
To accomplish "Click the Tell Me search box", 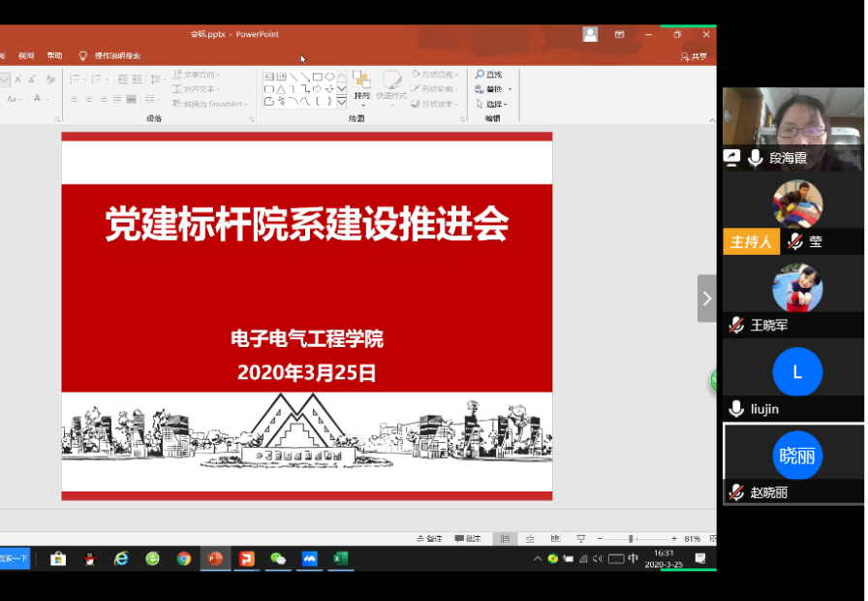I will pyautogui.click(x=116, y=56).
